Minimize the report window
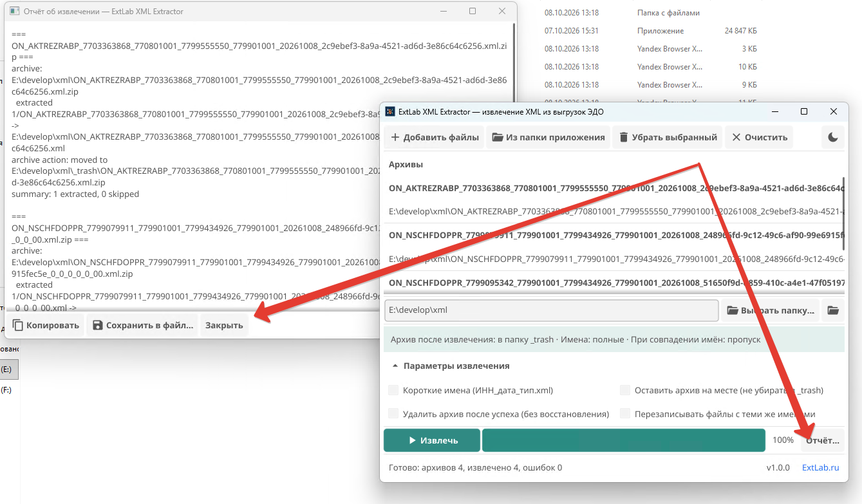The image size is (862, 504). pyautogui.click(x=443, y=11)
